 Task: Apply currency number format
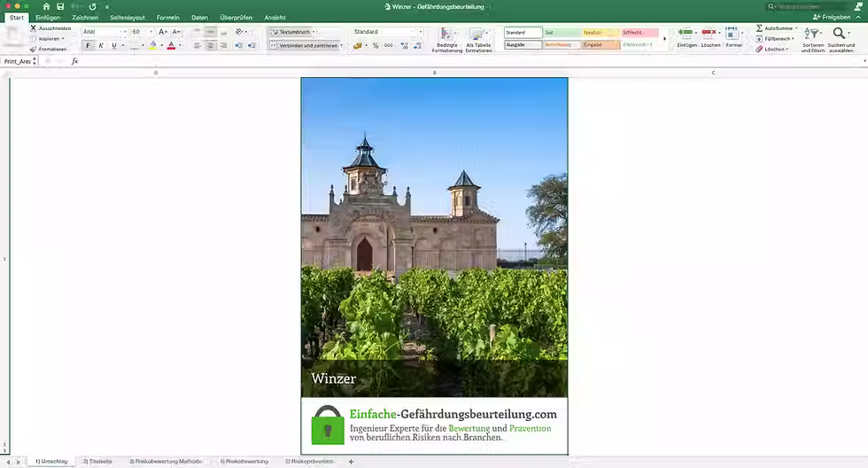[x=358, y=45]
